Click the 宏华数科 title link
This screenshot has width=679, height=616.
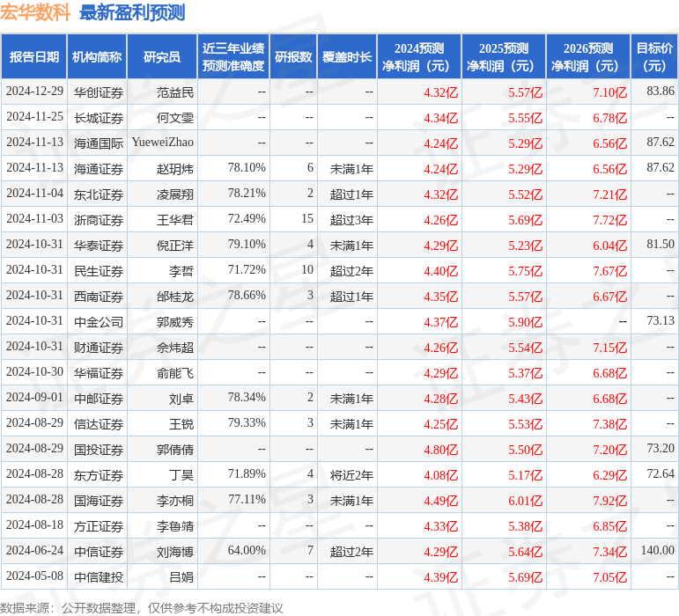tap(35, 12)
